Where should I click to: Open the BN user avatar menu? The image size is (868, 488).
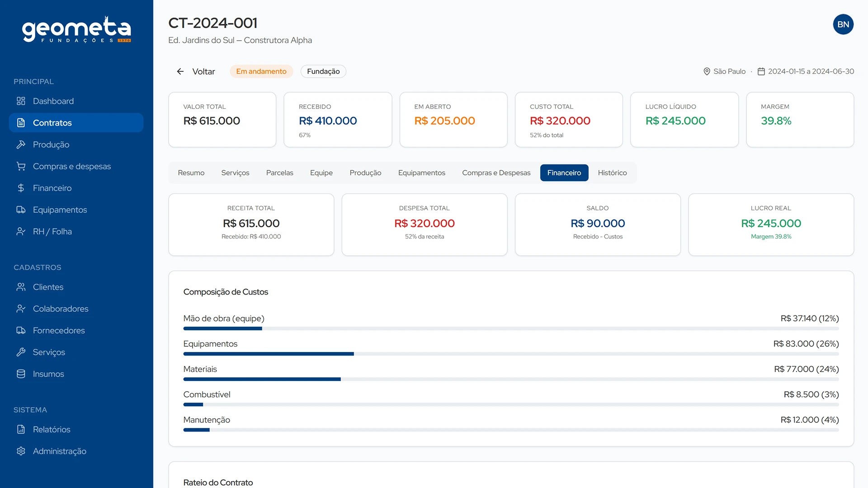click(x=843, y=24)
